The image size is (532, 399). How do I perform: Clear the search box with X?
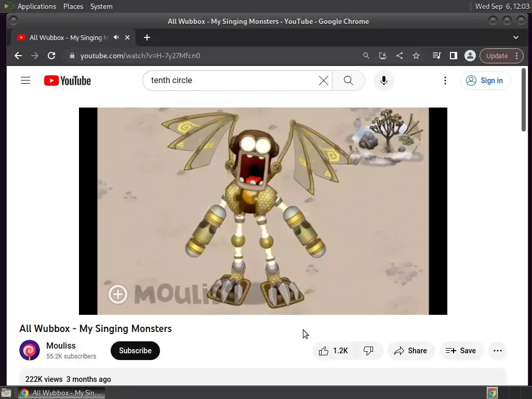click(x=323, y=81)
